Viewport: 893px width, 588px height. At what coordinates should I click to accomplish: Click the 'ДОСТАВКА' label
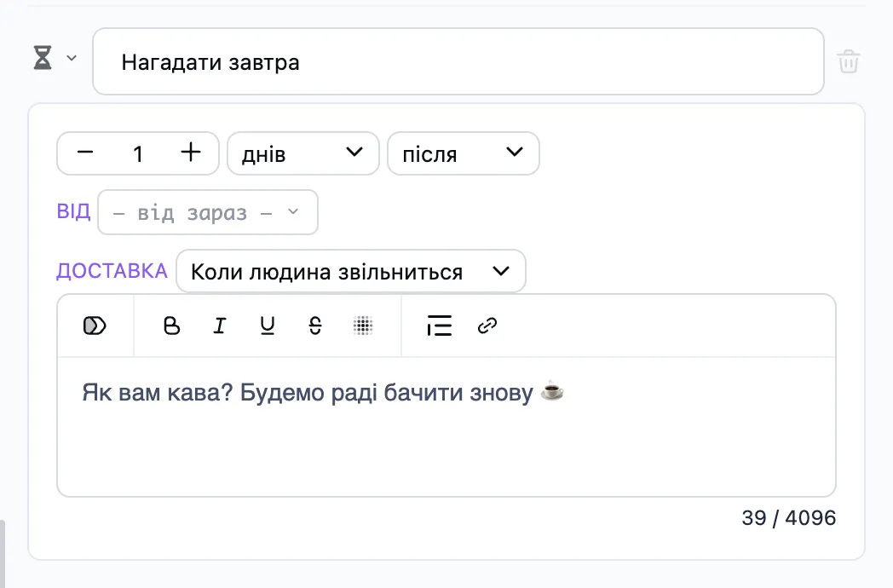pyautogui.click(x=112, y=271)
